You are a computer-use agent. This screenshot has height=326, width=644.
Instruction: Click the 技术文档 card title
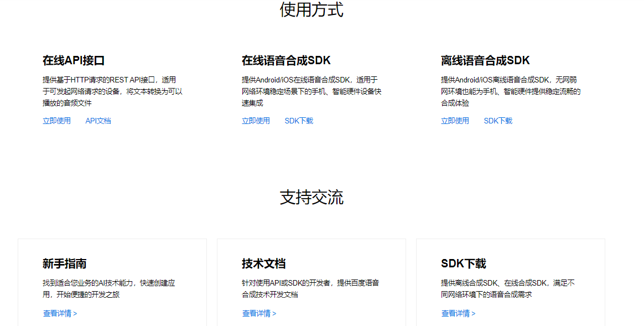pyautogui.click(x=264, y=263)
